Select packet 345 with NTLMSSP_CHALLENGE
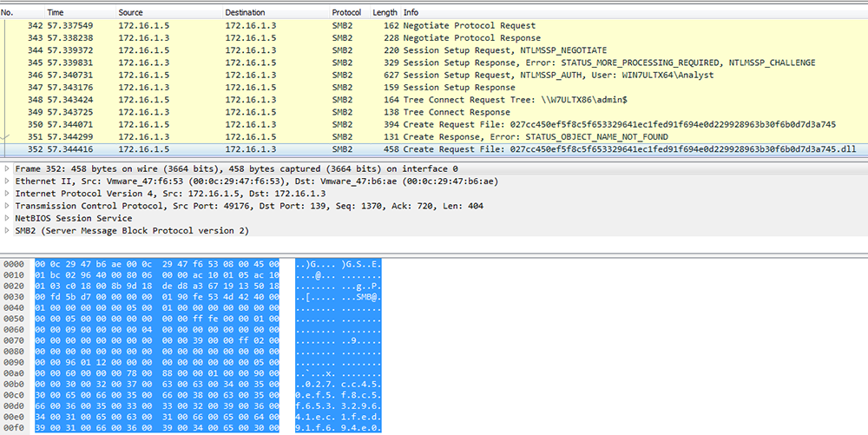 click(434, 63)
